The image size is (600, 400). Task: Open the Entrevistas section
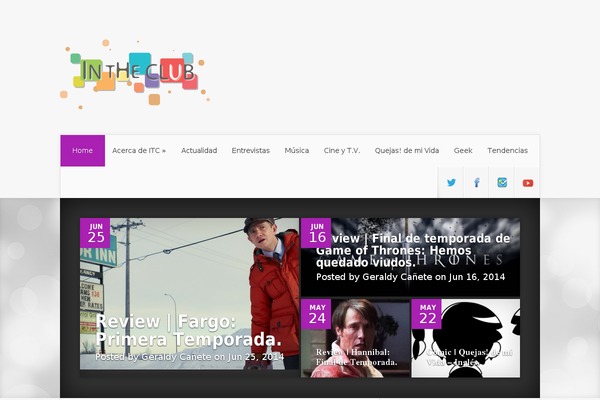click(251, 150)
